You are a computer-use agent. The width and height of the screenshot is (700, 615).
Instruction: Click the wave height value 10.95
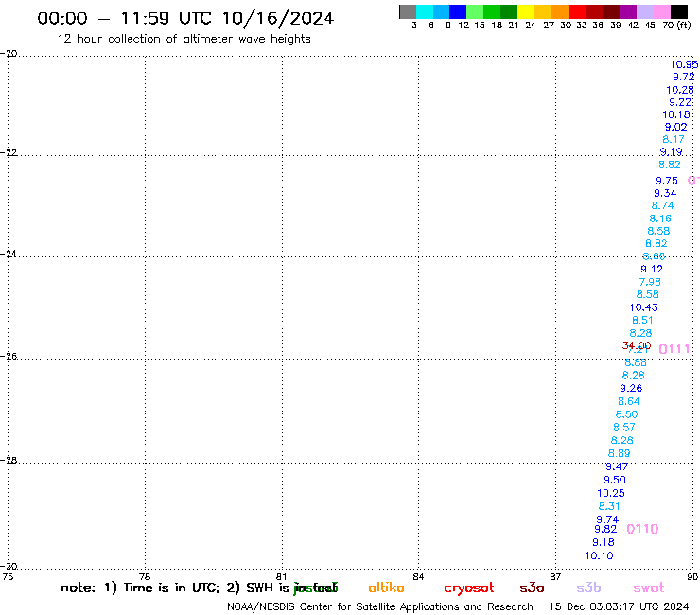[x=684, y=64]
